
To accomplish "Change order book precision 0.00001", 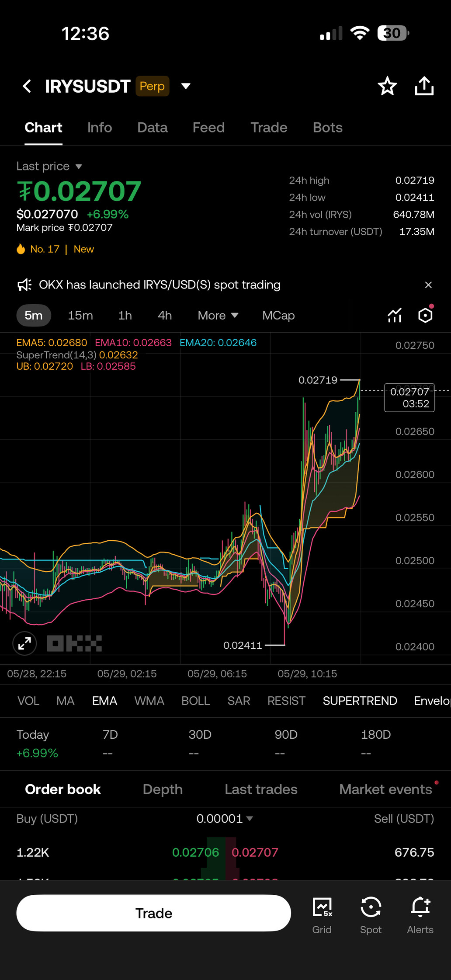I will tap(225, 818).
